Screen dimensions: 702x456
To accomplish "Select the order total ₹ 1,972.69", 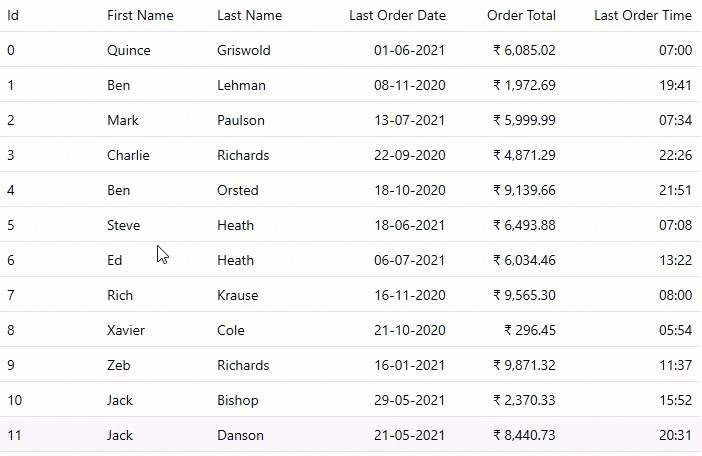I will (524, 85).
